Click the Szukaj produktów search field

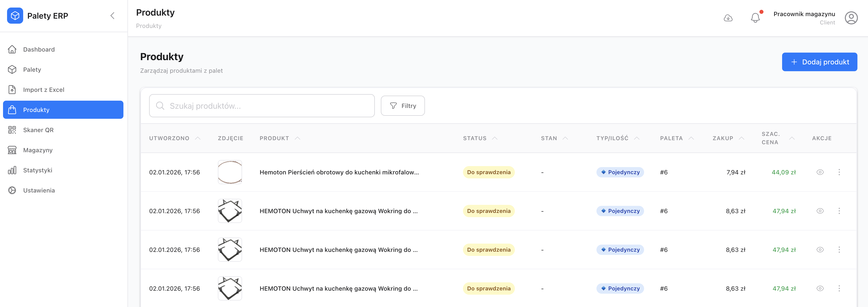[x=261, y=106]
